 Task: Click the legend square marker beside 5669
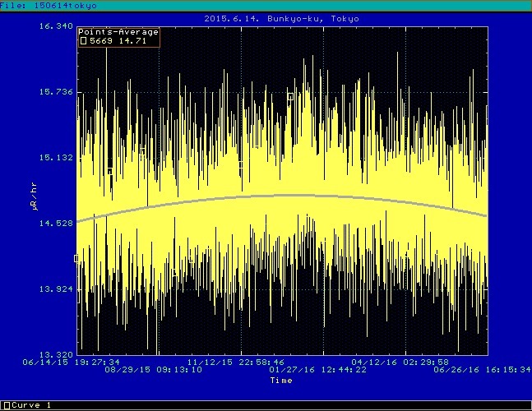[82, 39]
